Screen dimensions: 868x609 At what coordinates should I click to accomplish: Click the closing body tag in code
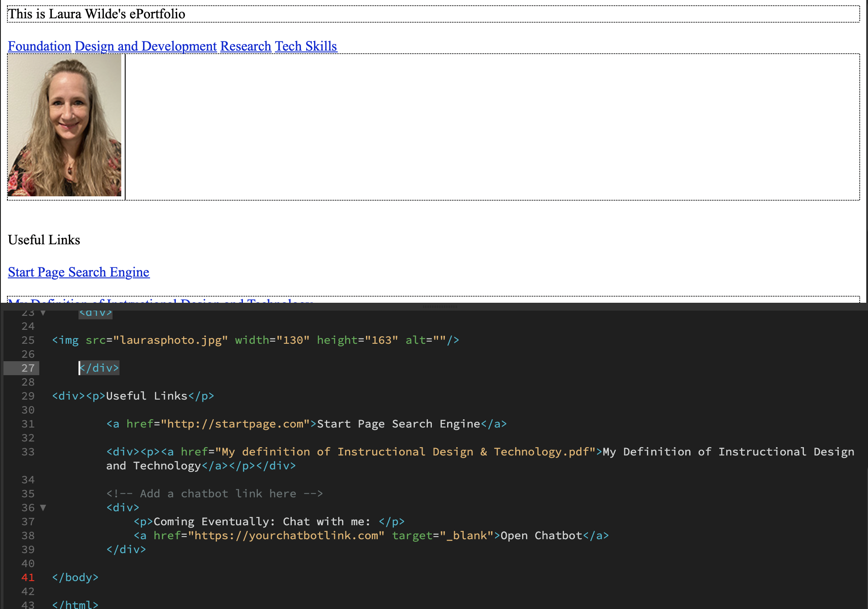[x=75, y=578]
